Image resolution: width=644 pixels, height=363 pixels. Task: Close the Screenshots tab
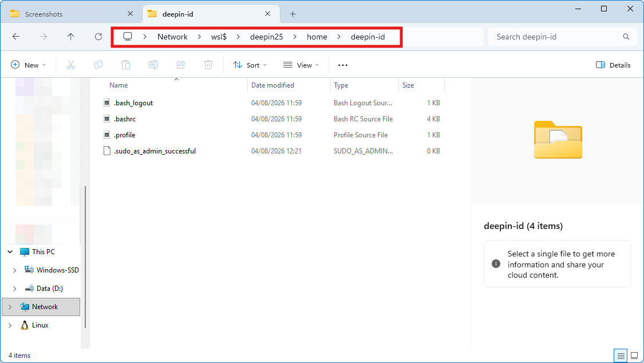coord(130,14)
